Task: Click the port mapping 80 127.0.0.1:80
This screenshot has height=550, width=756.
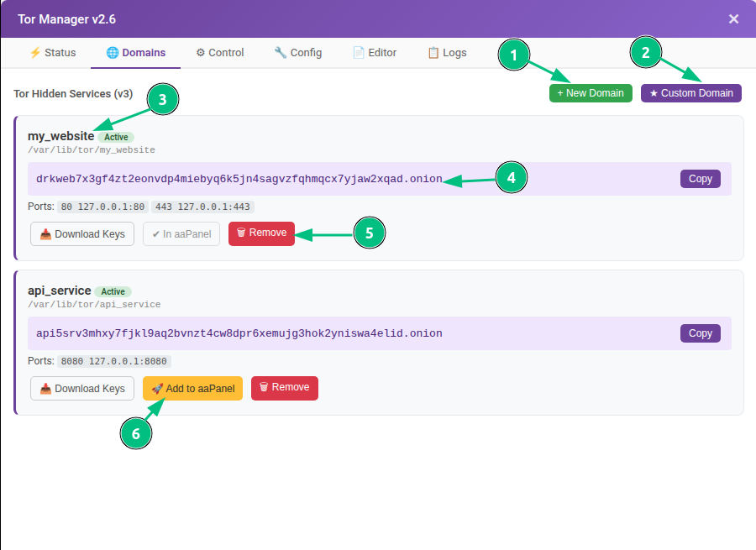Action: tap(102, 207)
